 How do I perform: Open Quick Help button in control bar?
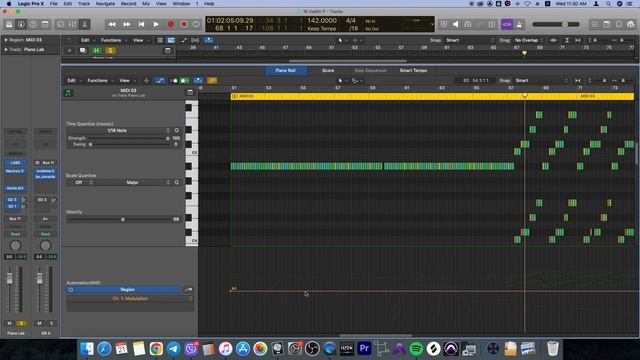click(x=33, y=24)
